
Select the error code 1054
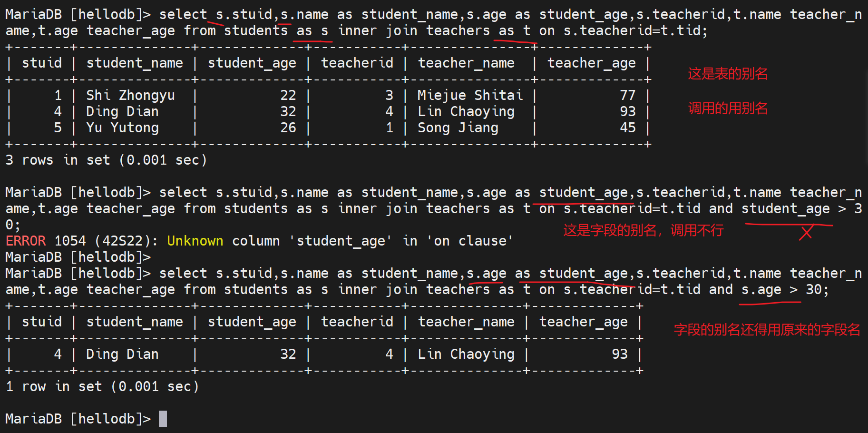(70, 241)
